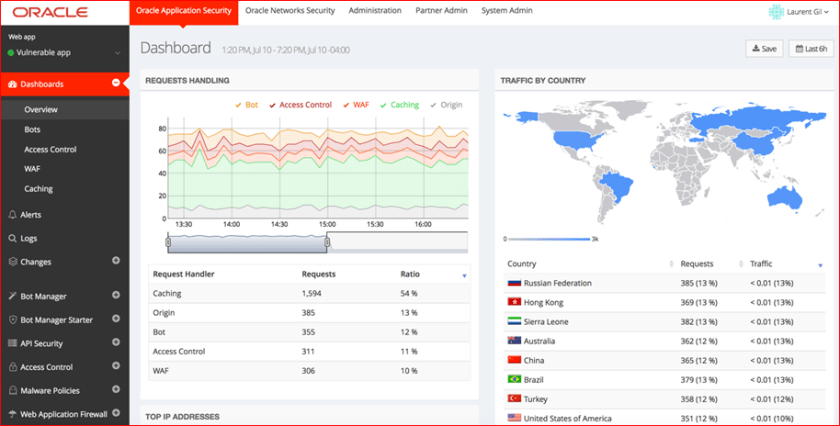Click the Last 6h time range button
Screen dimensions: 840x426
coord(811,48)
